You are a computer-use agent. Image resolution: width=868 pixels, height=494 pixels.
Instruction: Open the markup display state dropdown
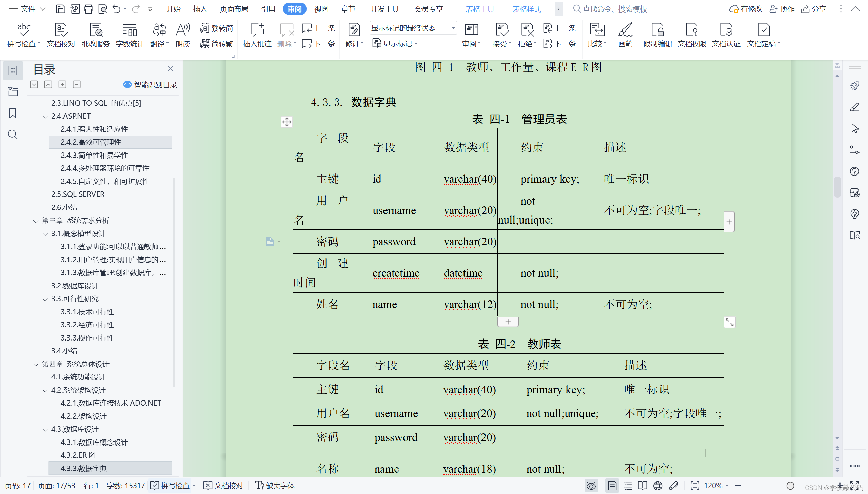(x=453, y=28)
